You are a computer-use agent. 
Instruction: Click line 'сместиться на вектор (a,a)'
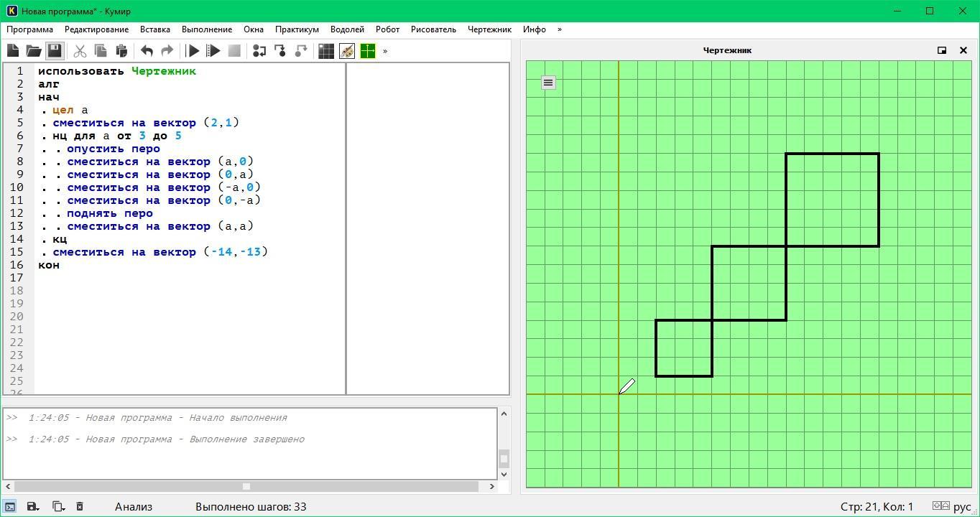pos(160,226)
